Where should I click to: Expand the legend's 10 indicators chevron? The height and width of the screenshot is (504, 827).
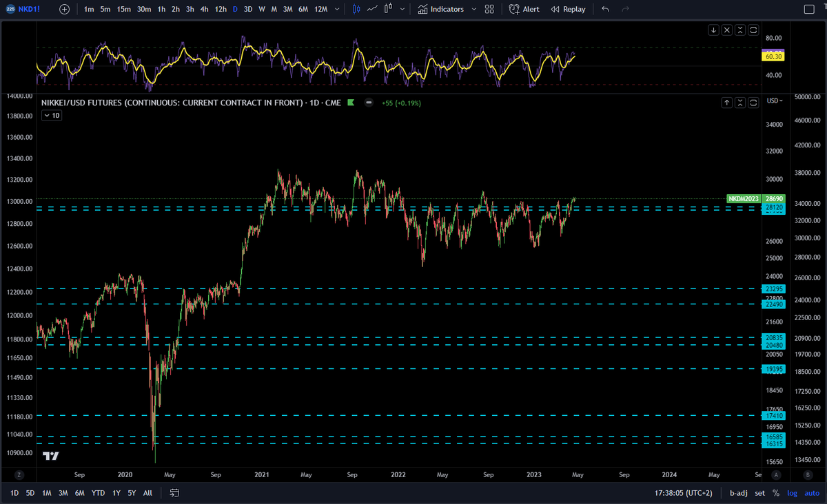(52, 116)
